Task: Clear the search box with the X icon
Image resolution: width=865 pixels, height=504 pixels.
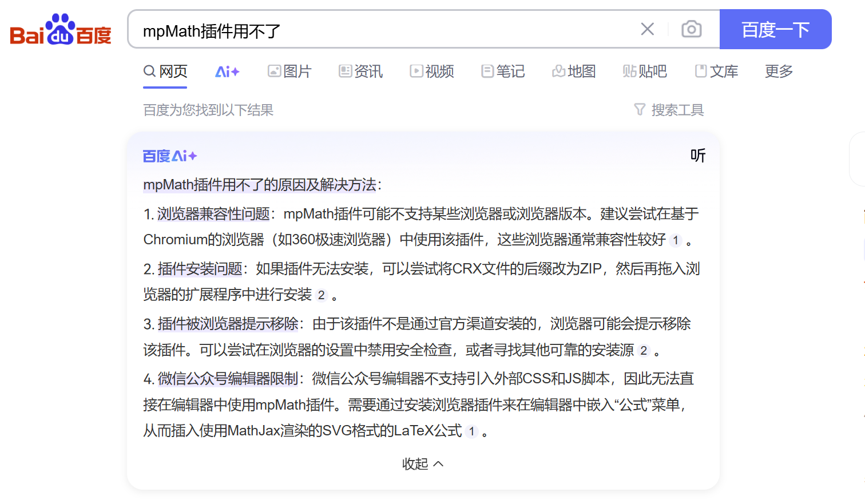Action: pos(647,29)
